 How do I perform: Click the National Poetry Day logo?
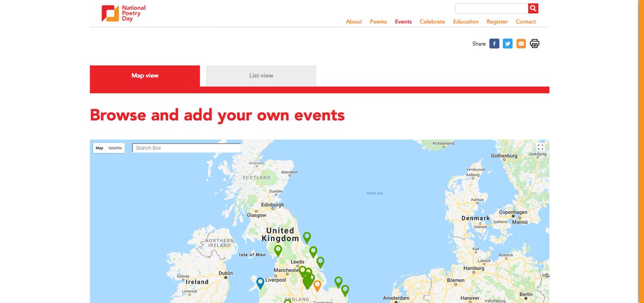[x=124, y=13]
